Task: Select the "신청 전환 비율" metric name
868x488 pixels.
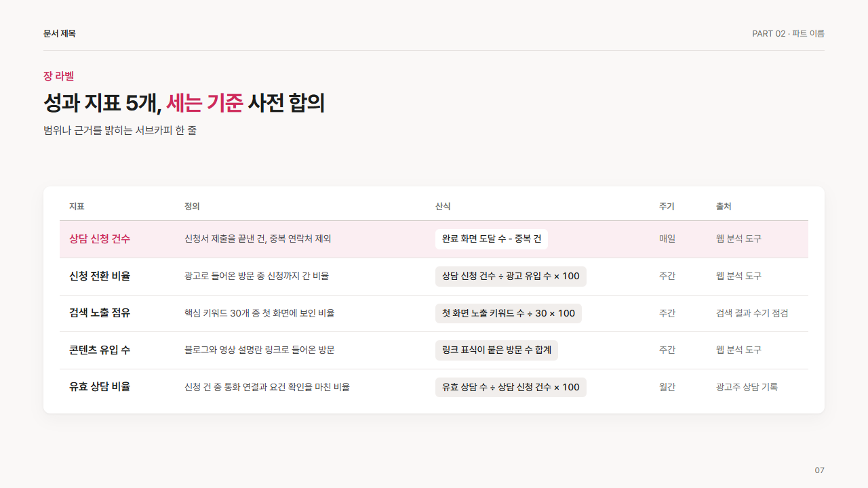Action: pyautogui.click(x=100, y=276)
